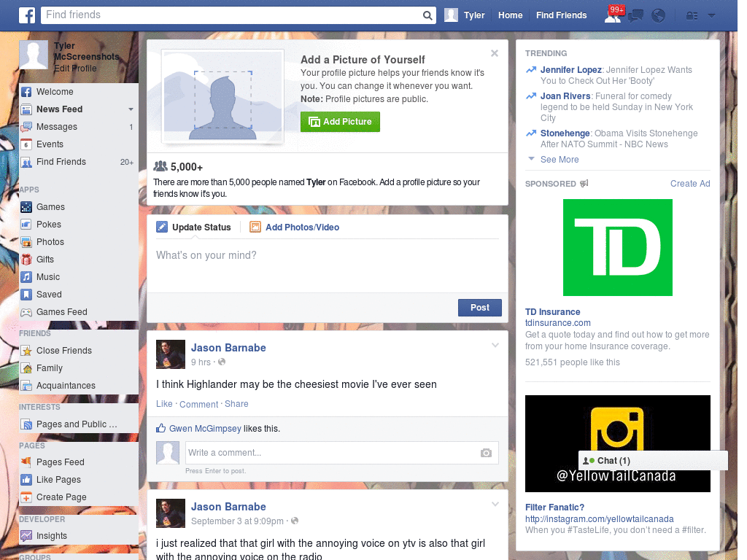Click the Post button
This screenshot has width=747, height=560.
coord(480,308)
